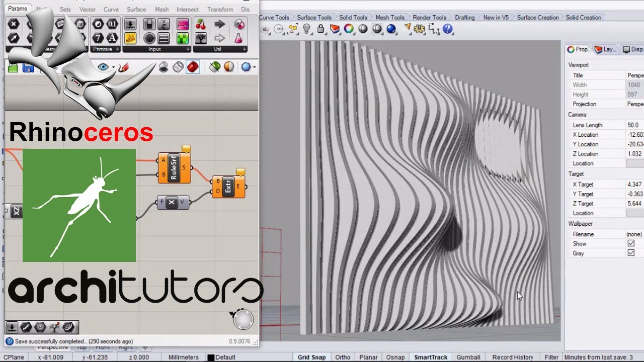Click the Filter status bar button
The image size is (644, 362).
click(x=551, y=357)
